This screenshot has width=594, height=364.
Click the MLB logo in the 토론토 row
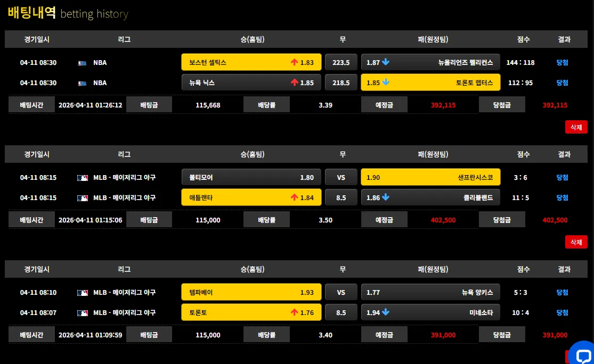pos(82,313)
